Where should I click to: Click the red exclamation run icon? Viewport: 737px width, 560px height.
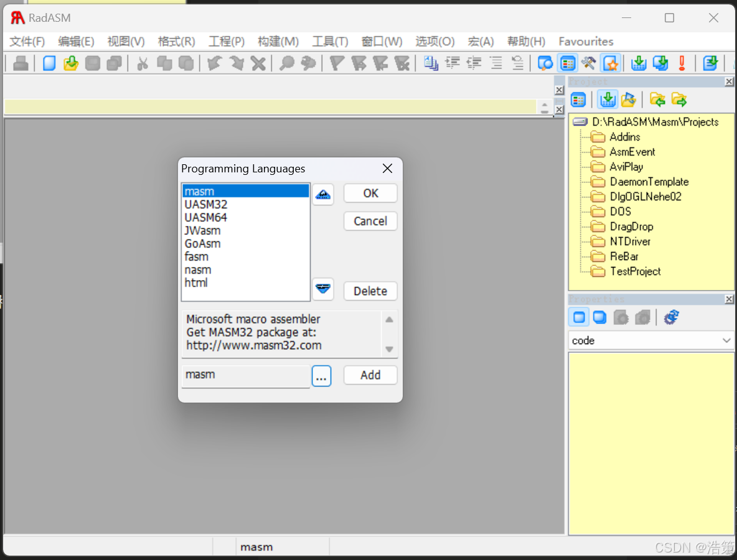[682, 63]
